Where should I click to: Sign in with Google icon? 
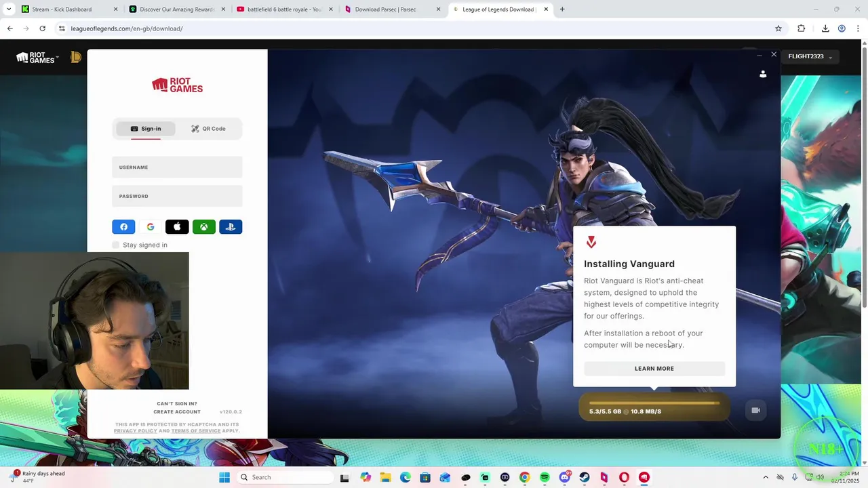pos(151,227)
